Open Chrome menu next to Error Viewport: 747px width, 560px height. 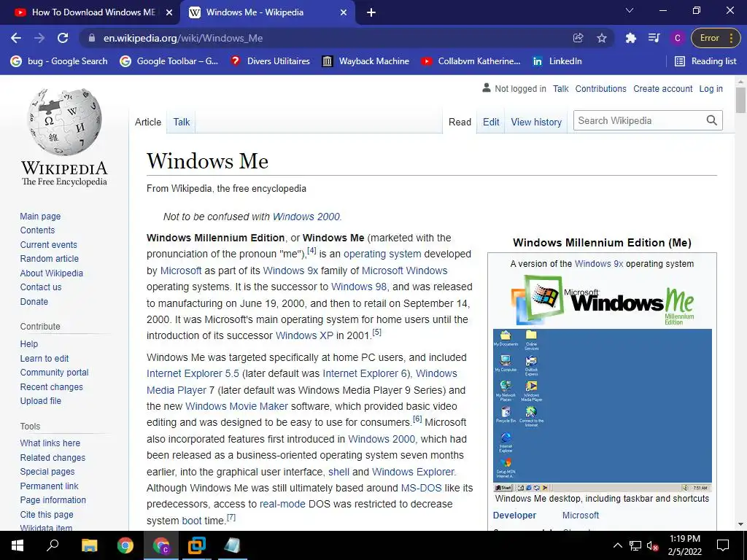tap(731, 38)
